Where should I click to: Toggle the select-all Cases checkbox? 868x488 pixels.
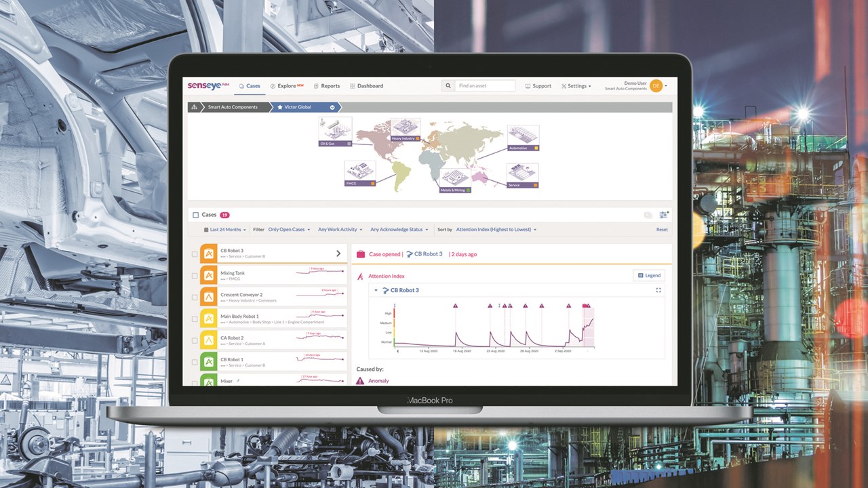(196, 215)
